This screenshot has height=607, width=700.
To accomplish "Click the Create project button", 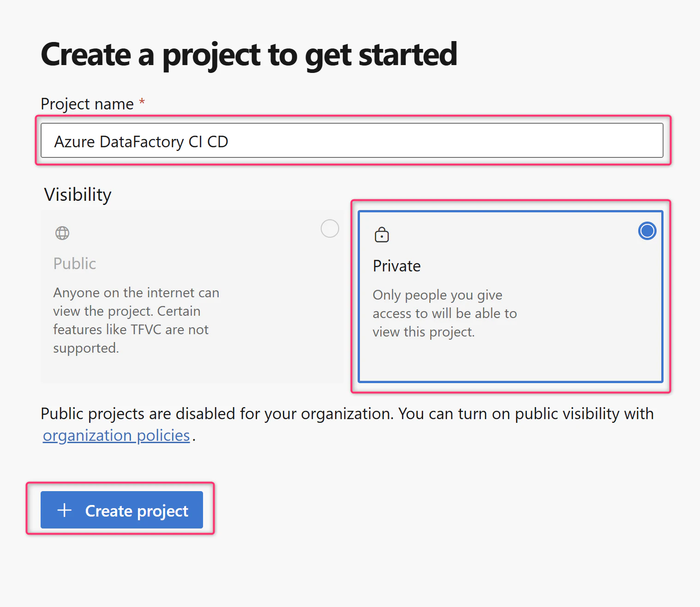I will [122, 510].
